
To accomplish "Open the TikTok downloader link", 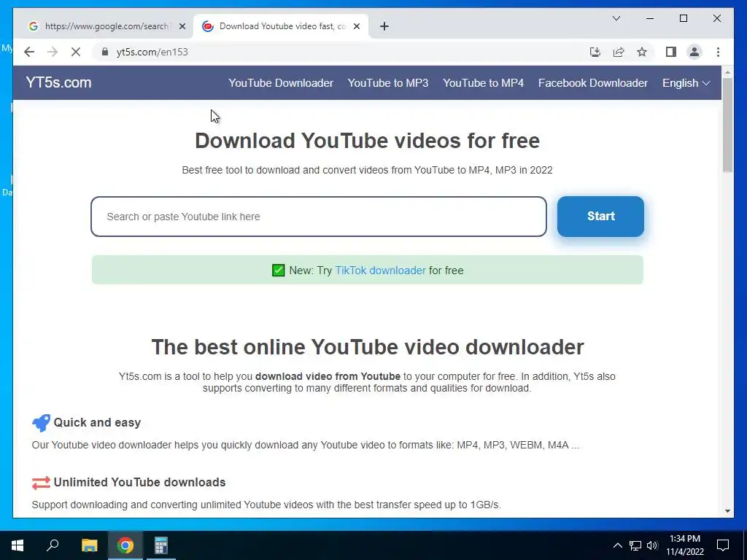I will [380, 271].
